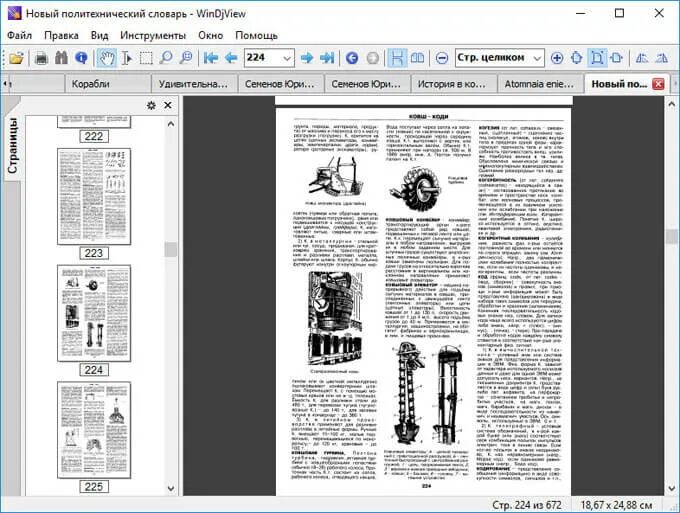Click the '18,67 x 24,88 см' page size
The height and width of the screenshot is (513, 680).
click(x=616, y=505)
